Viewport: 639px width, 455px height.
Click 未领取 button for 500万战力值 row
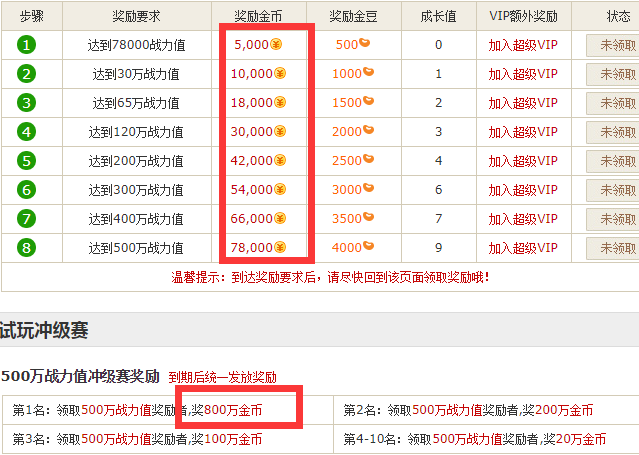[613, 248]
